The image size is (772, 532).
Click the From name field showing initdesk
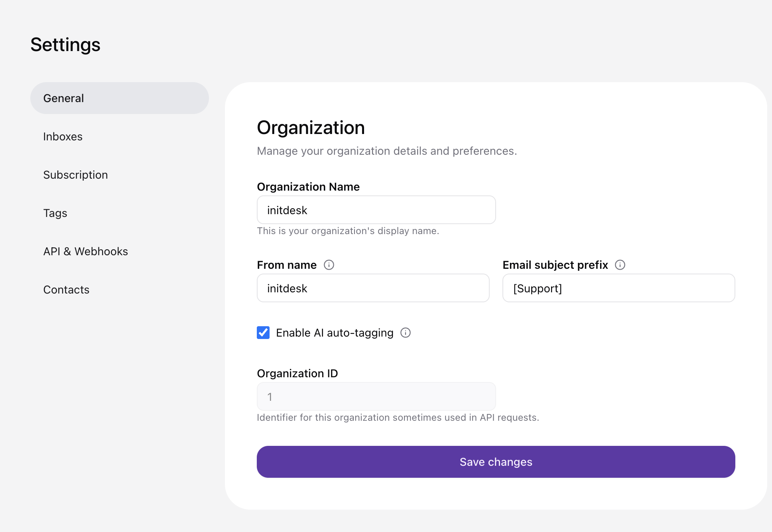pos(372,288)
